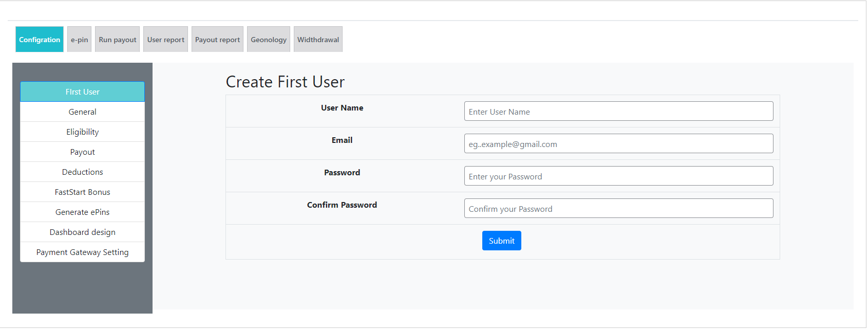The height and width of the screenshot is (329, 868).
Task: Select the User report tab
Action: click(165, 40)
